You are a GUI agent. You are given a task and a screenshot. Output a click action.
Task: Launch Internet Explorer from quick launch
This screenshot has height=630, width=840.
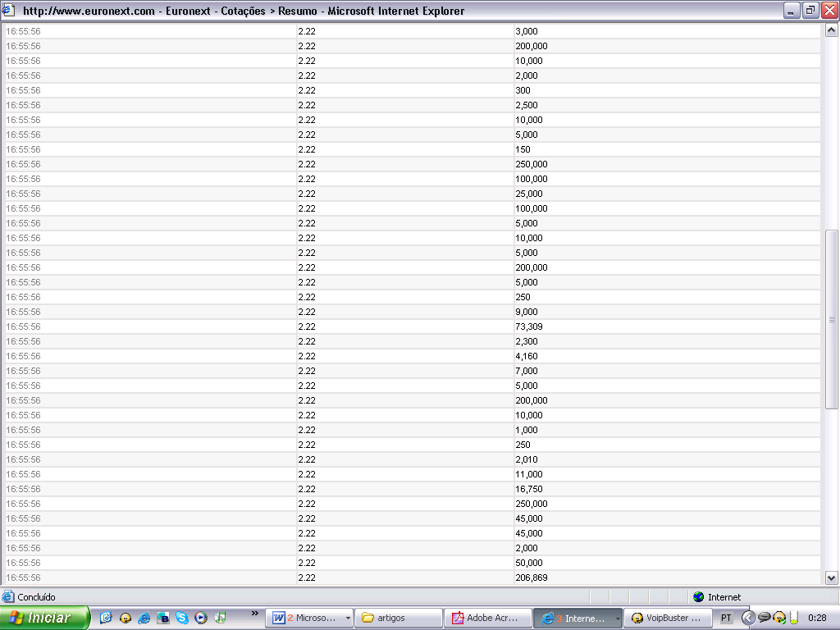click(x=144, y=618)
